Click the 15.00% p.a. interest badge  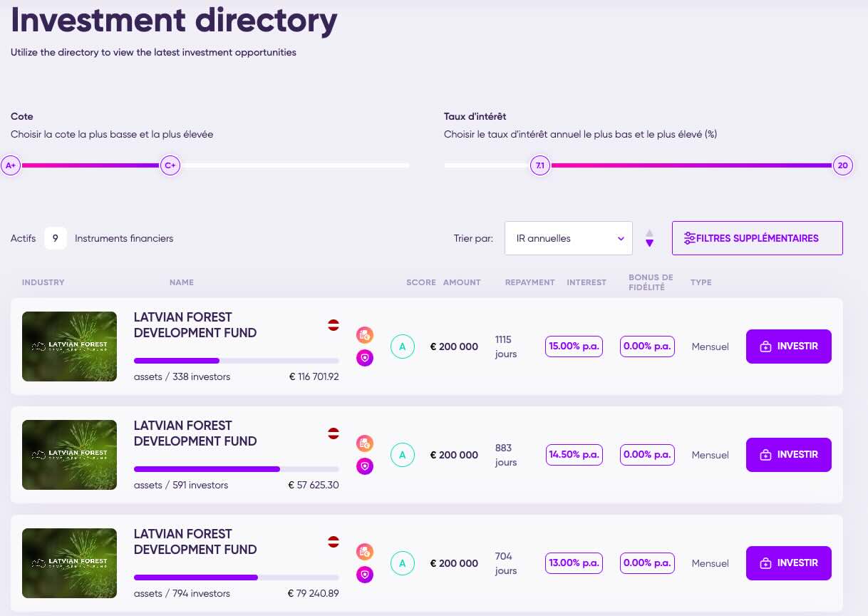574,346
